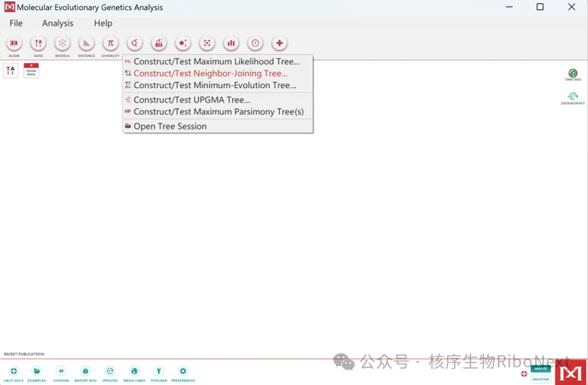Click the red plus toolbar icon

tap(279, 43)
